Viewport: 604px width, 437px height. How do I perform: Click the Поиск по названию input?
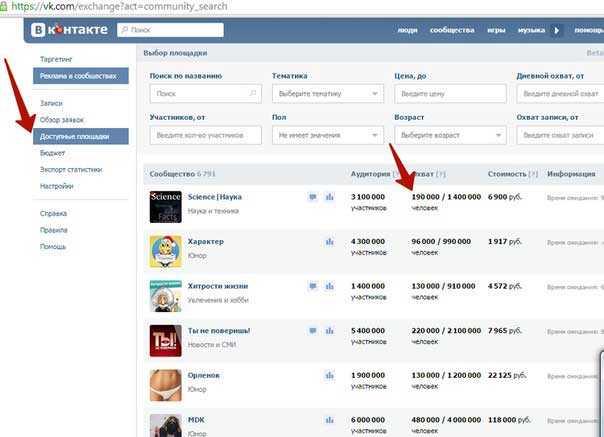[205, 94]
